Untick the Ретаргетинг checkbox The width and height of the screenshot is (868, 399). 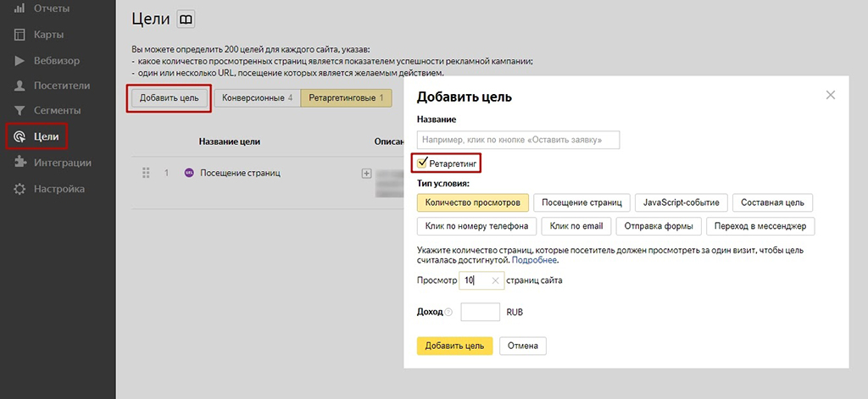coord(424,162)
